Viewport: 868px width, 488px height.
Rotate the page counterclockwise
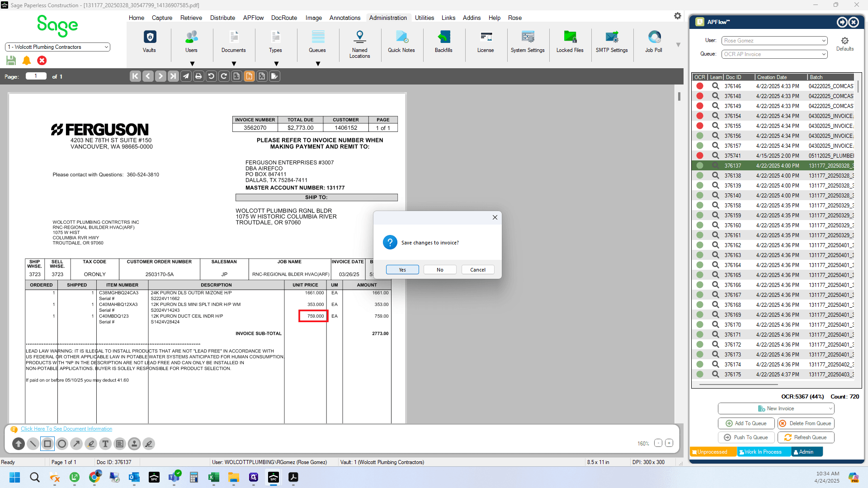coord(211,76)
